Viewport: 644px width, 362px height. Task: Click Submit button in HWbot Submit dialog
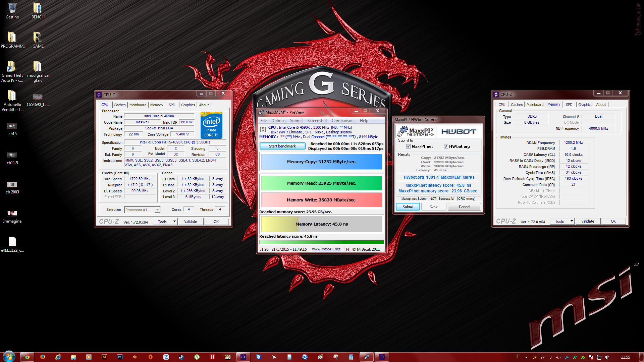tap(408, 207)
